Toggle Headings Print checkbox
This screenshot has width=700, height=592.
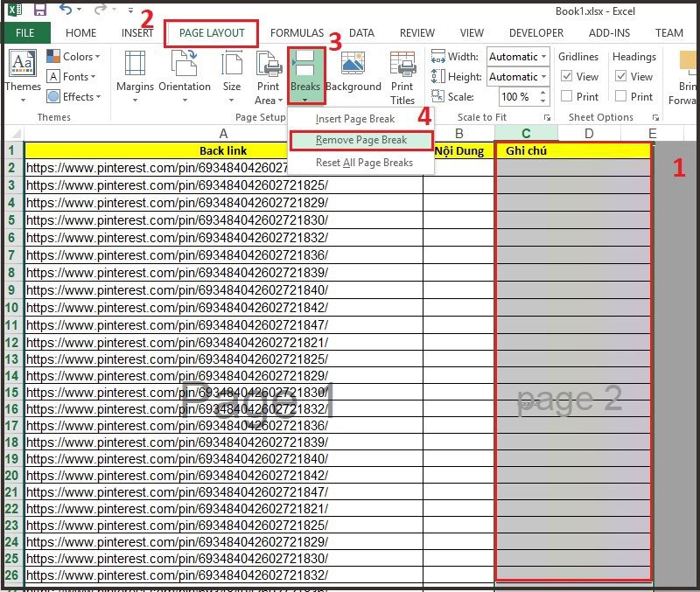pos(620,96)
